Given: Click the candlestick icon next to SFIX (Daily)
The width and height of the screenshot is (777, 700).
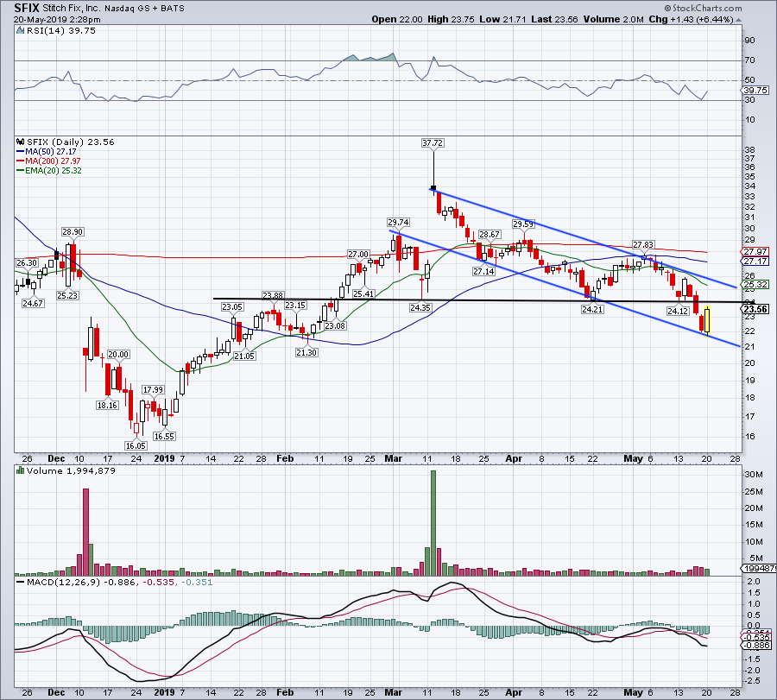Looking at the screenshot, I should coord(21,142).
